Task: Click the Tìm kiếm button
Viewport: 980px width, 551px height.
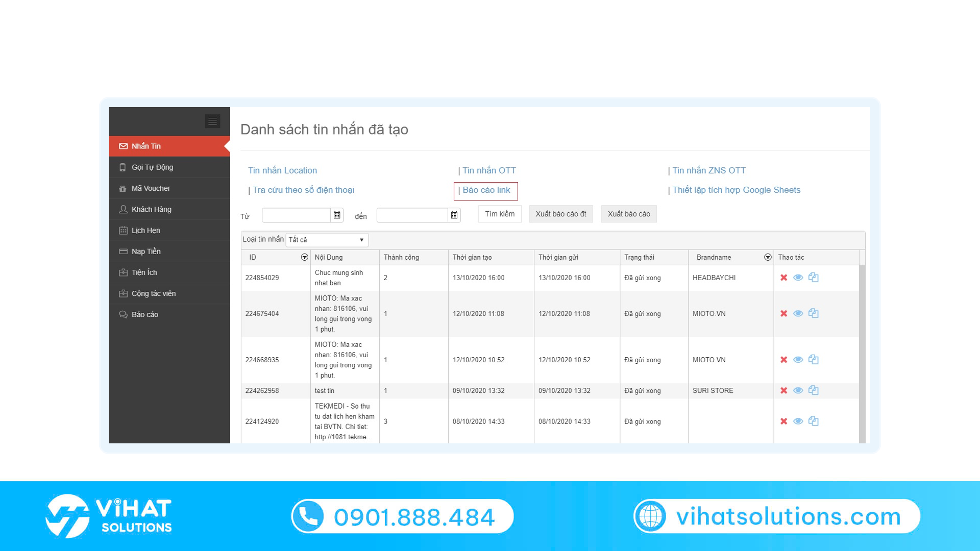Action: tap(500, 214)
